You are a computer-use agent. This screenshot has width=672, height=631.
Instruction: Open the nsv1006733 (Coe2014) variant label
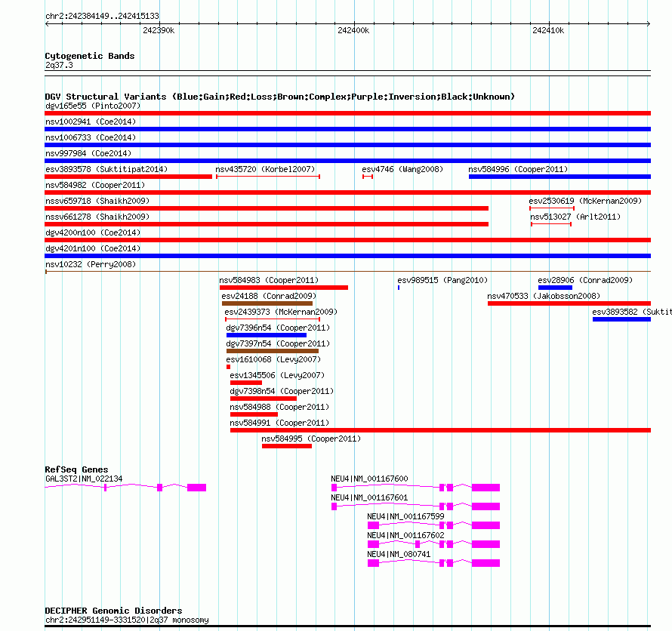91,137
